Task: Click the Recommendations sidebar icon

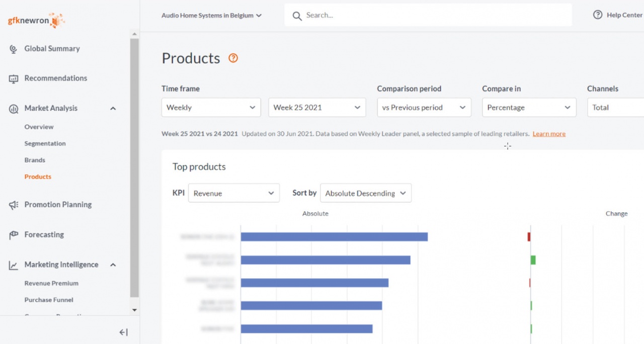Action: 14,78
